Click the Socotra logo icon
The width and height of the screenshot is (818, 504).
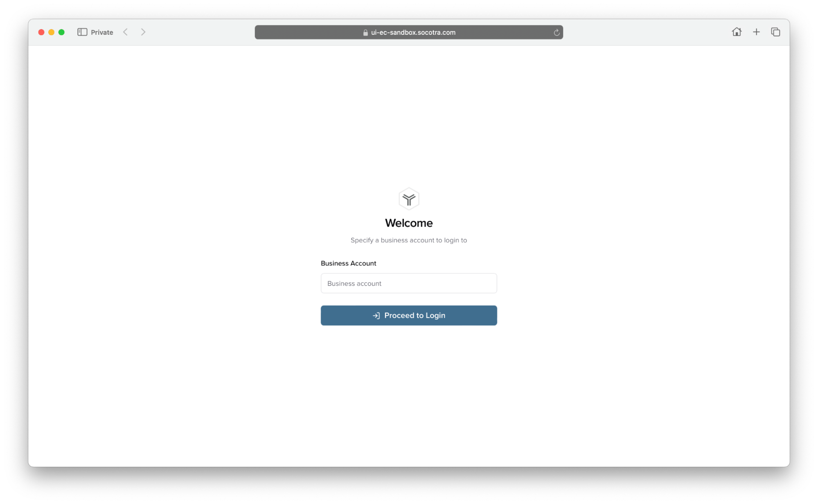409,199
